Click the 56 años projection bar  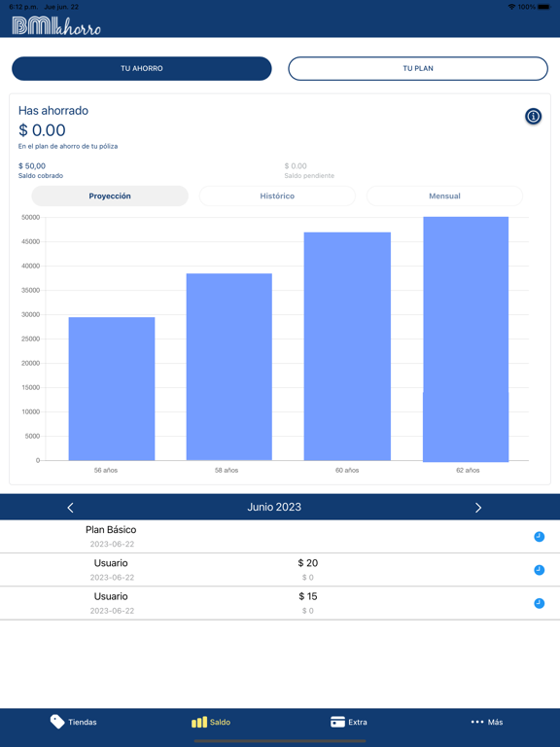pos(112,389)
